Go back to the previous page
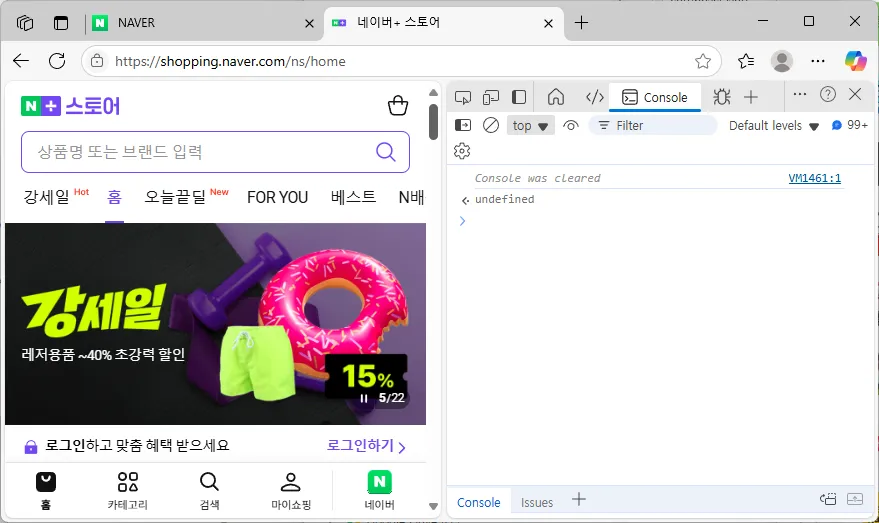 click(21, 61)
